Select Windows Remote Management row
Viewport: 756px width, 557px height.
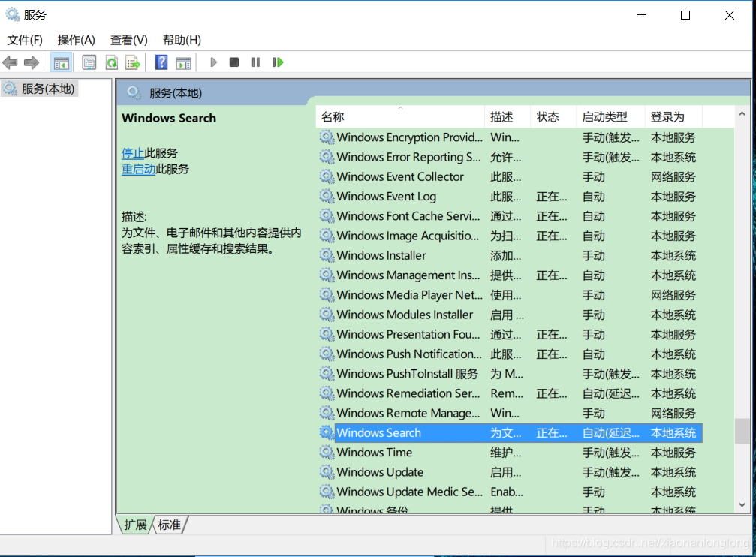tap(510, 413)
